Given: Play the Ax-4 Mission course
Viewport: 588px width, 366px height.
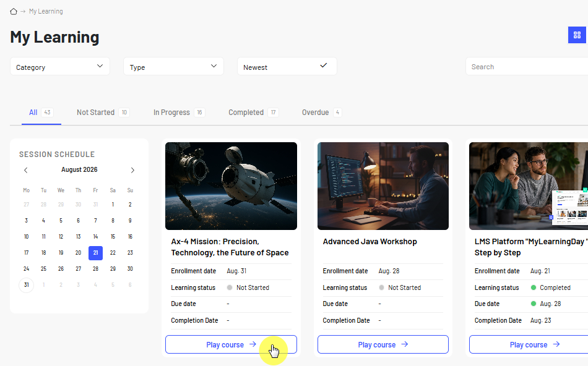Looking at the screenshot, I should pyautogui.click(x=231, y=344).
